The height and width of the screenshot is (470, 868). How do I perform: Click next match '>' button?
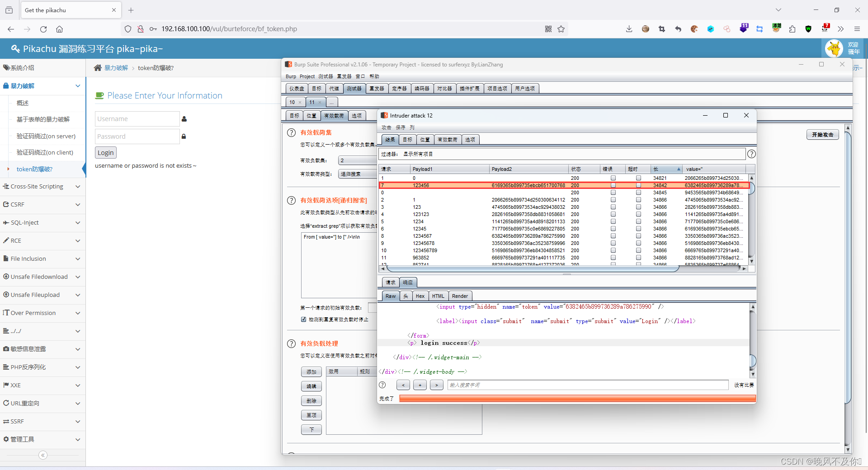click(437, 385)
